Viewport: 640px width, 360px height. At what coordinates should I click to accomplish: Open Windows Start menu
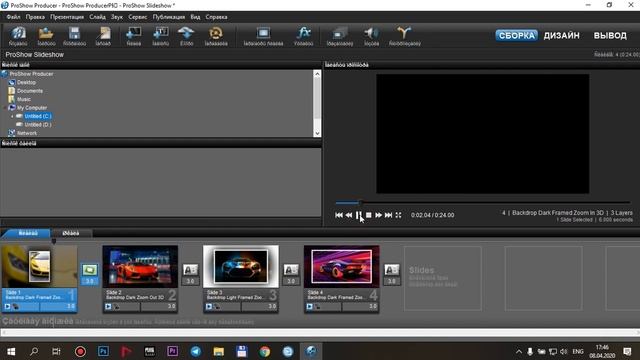click(11, 351)
